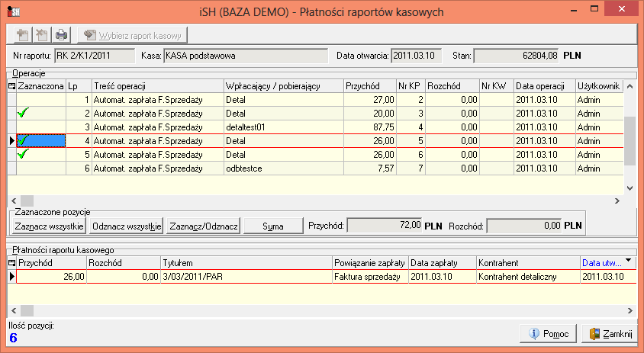The image size is (644, 353).
Task: Click Faktura sprzedaży cell in payments
Action: pyautogui.click(x=371, y=277)
